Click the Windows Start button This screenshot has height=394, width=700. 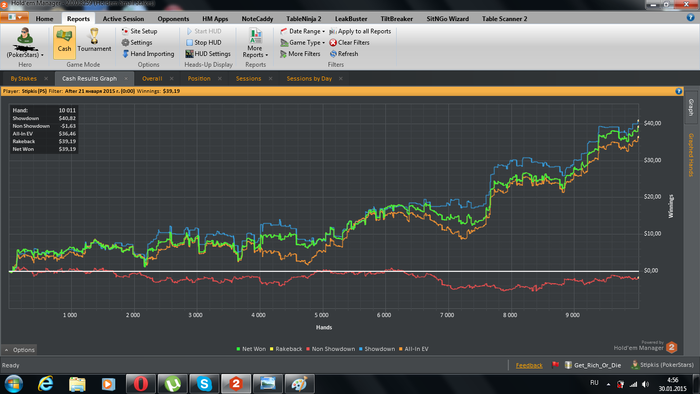[x=14, y=384]
